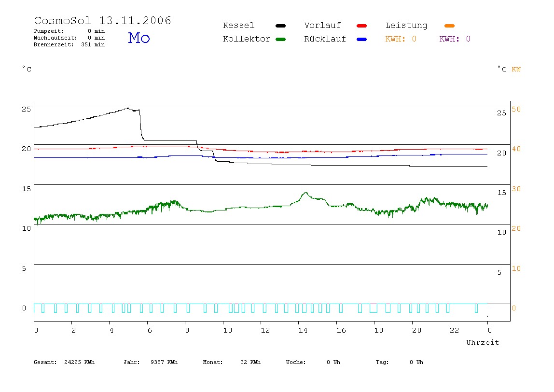Click the orange 40 KW axis tick
This screenshot has width=554, height=392.
[x=516, y=149]
